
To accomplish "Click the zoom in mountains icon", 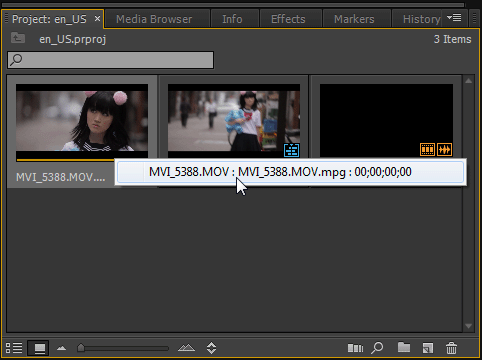I will click(186, 348).
